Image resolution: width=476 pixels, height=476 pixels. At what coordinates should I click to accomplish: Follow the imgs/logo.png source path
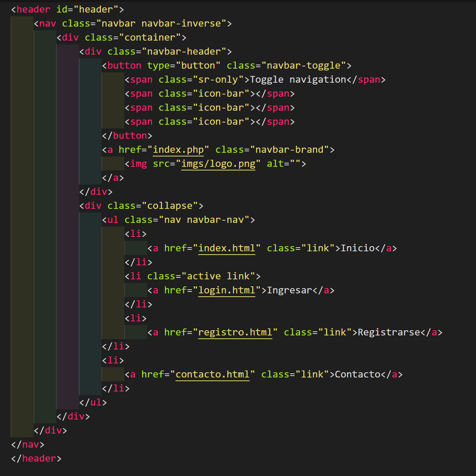[x=218, y=164]
